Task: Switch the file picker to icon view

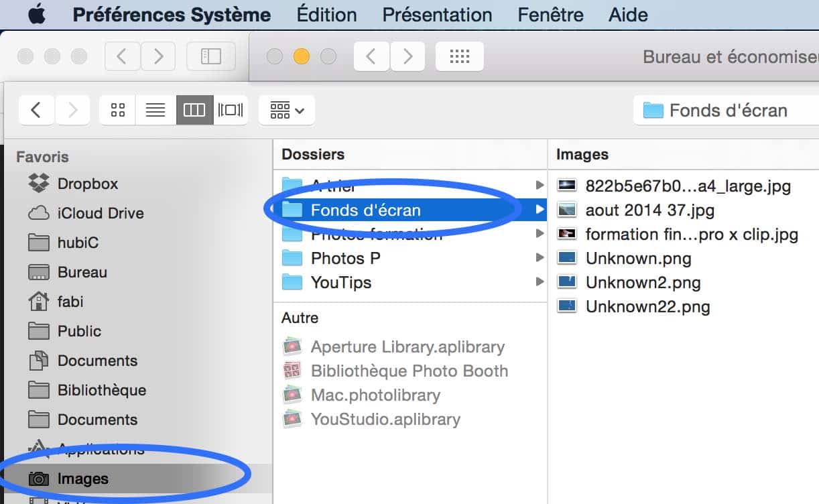Action: (118, 110)
